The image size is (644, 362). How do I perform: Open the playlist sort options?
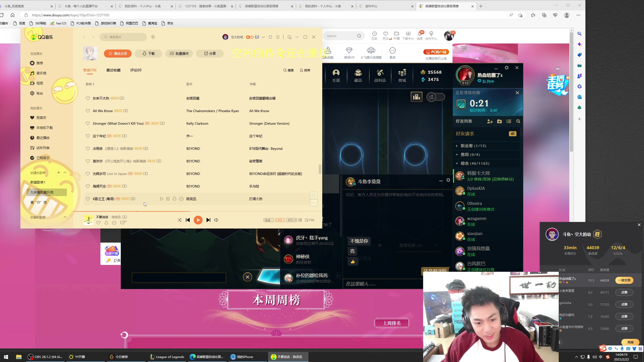coord(305,70)
